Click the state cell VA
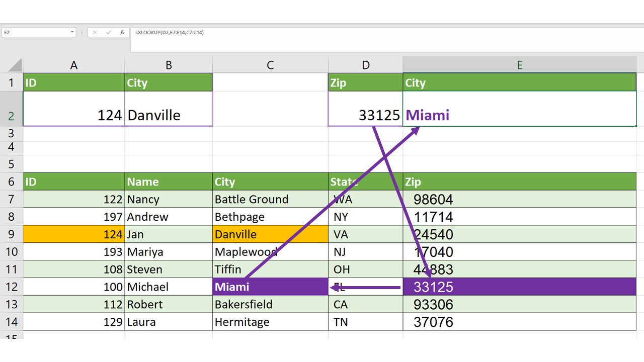This screenshot has width=644, height=362. [366, 234]
